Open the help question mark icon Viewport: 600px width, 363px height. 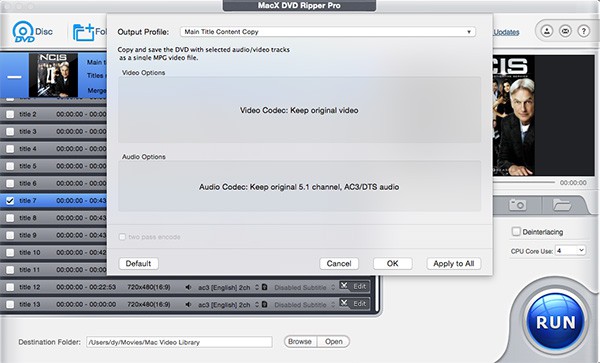(x=583, y=31)
